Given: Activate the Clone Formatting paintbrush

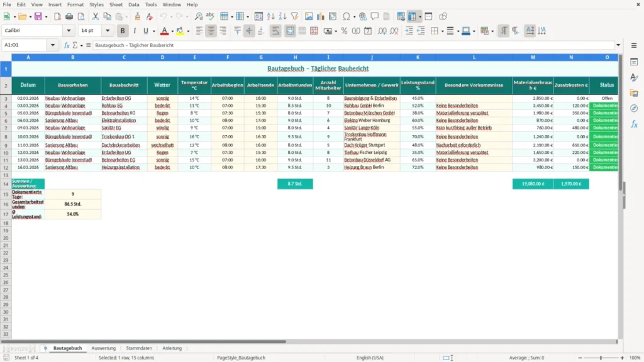Looking at the screenshot, I should (138, 16).
